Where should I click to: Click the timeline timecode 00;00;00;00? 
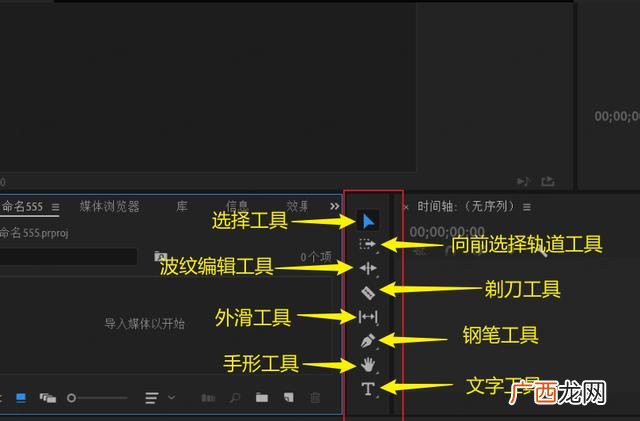pos(447,232)
